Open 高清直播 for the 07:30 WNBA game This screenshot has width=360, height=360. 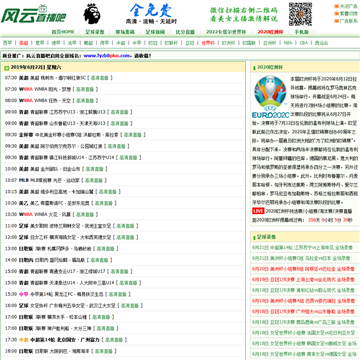pos(85,89)
